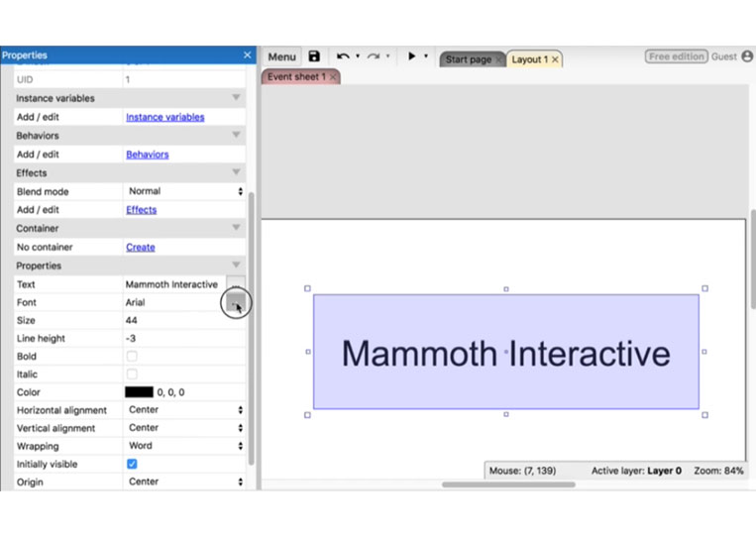Click the black Color swatch
The image size is (756, 536).
click(139, 392)
